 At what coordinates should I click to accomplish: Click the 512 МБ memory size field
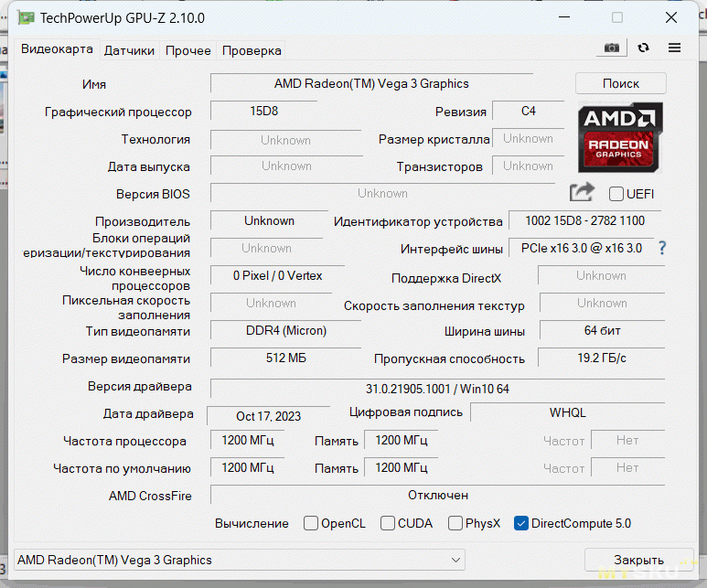(x=286, y=358)
